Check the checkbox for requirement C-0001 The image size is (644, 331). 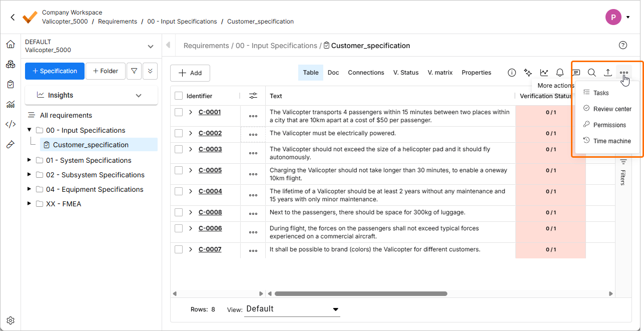[179, 112]
